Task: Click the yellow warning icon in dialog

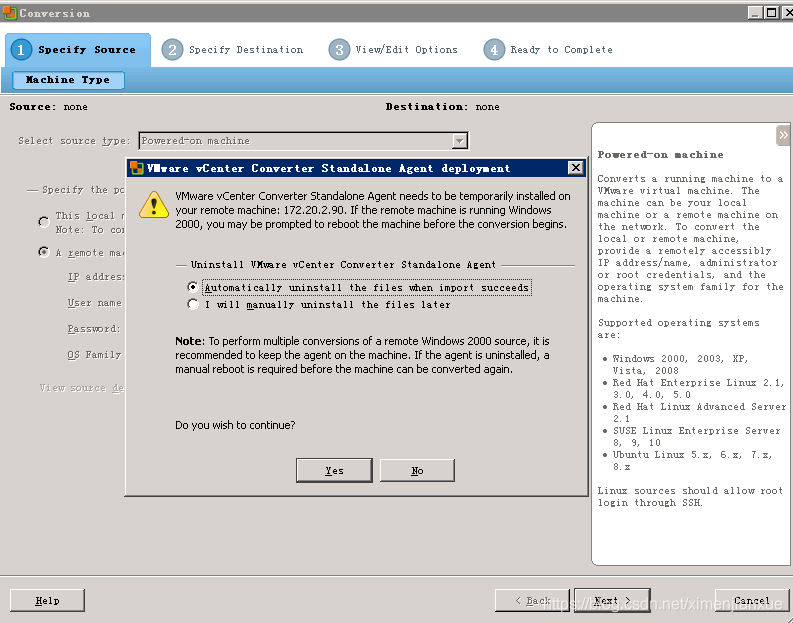Action: tap(154, 205)
